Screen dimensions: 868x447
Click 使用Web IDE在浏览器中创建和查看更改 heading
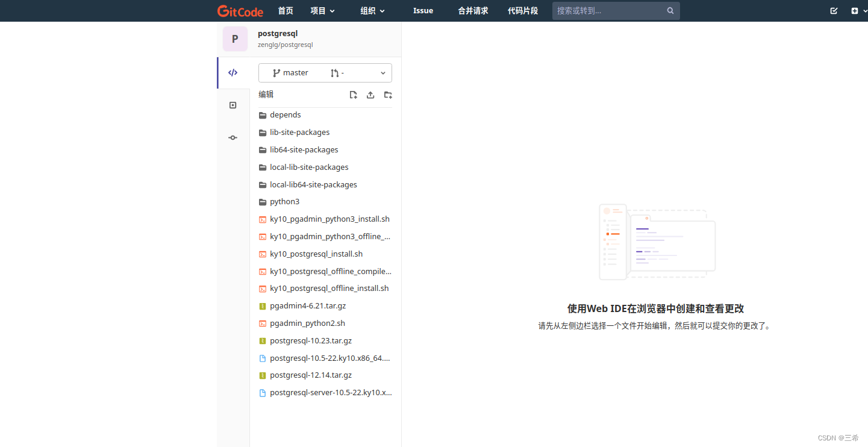pos(655,308)
